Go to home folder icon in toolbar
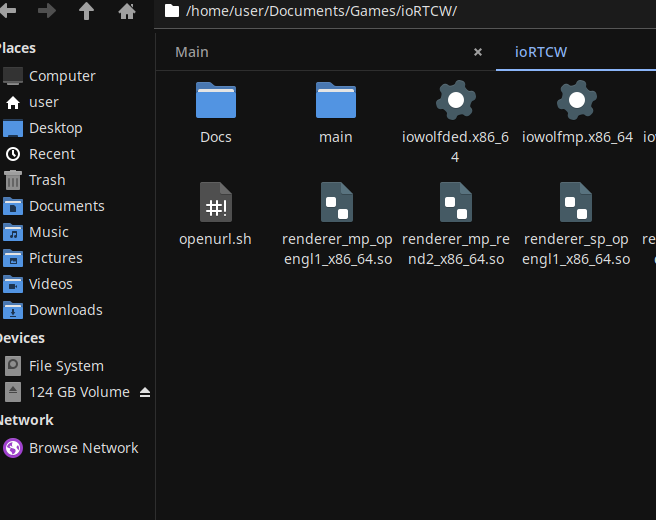Viewport: 656px width, 520px height. pyautogui.click(x=127, y=11)
